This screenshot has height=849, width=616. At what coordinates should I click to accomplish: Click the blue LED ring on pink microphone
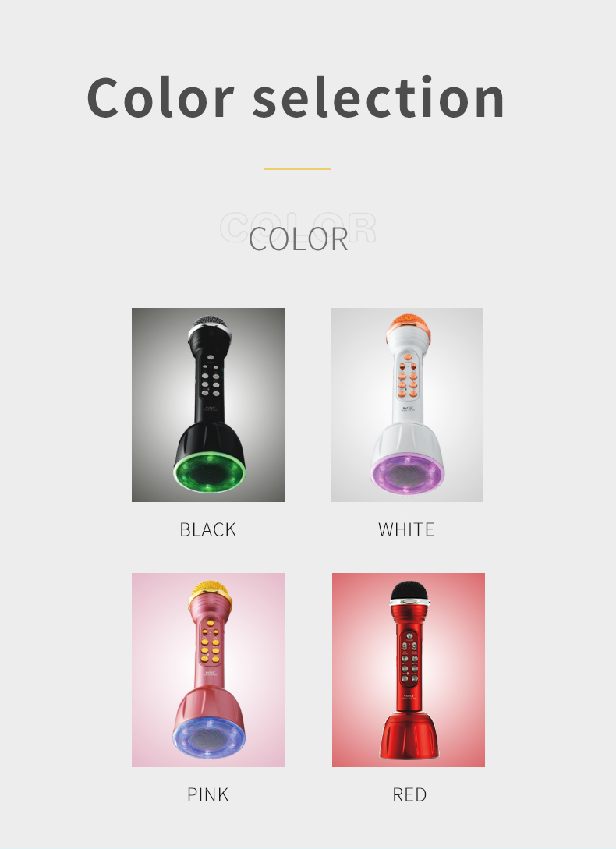[209, 738]
